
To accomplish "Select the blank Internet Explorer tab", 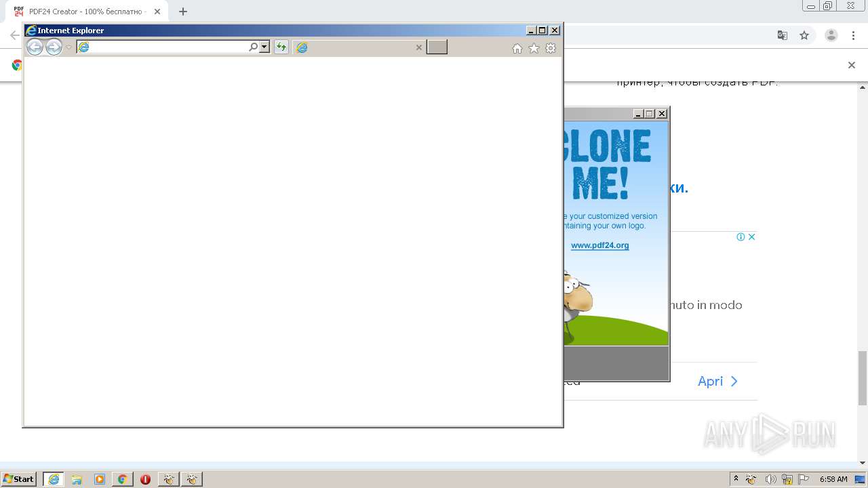I will point(359,47).
